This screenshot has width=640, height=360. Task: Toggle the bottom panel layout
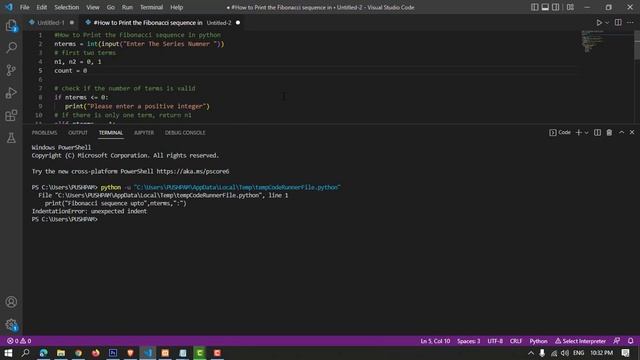pyautogui.click(x=545, y=7)
